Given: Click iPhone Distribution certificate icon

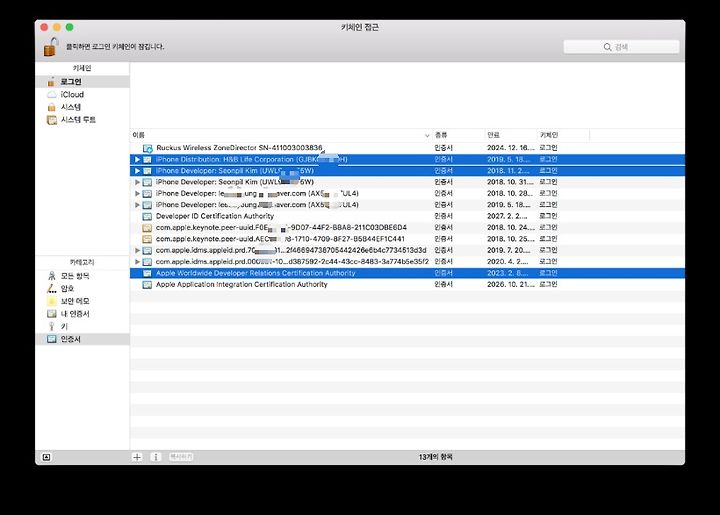Looking at the screenshot, I should click(x=147, y=159).
